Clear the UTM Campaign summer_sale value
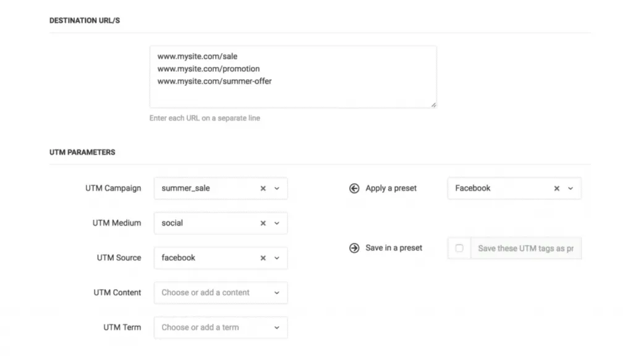633x364 pixels. tap(263, 188)
